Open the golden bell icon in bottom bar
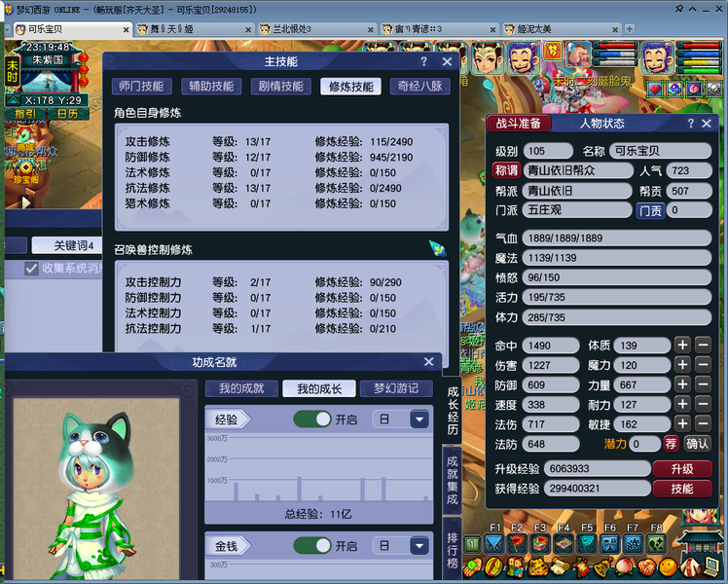The image size is (728, 584). [603, 566]
